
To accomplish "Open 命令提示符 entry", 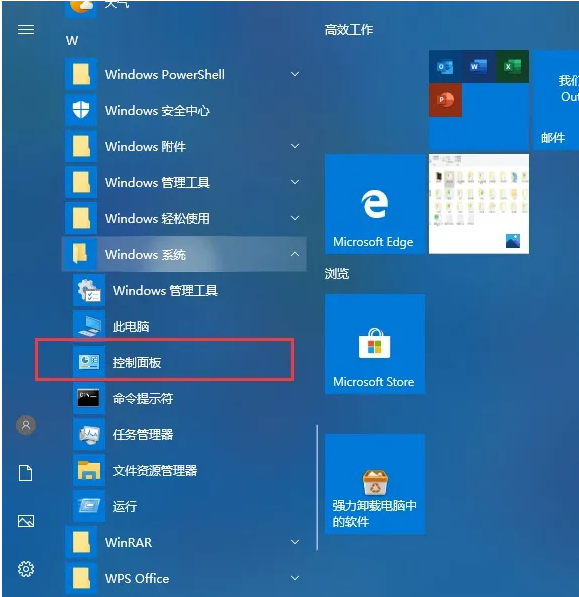I will (185, 398).
